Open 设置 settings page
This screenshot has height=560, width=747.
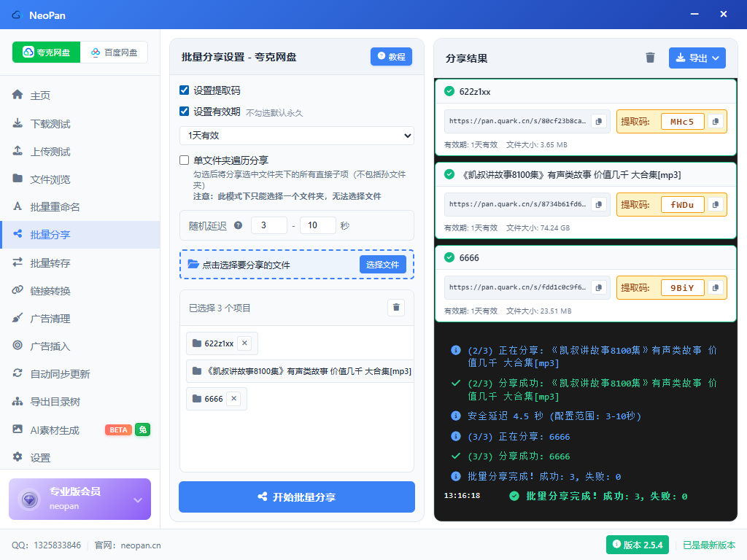coord(80,458)
